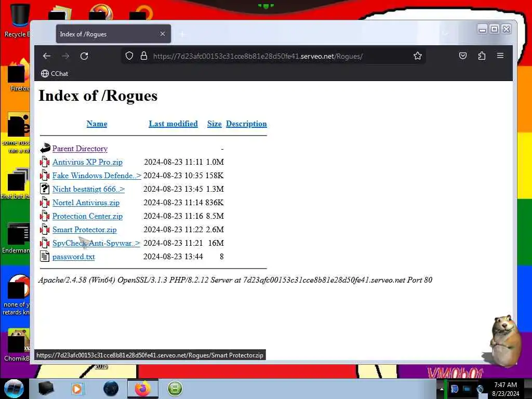Open the Extensions puzzle icon
This screenshot has height=399, width=532.
point(482,56)
